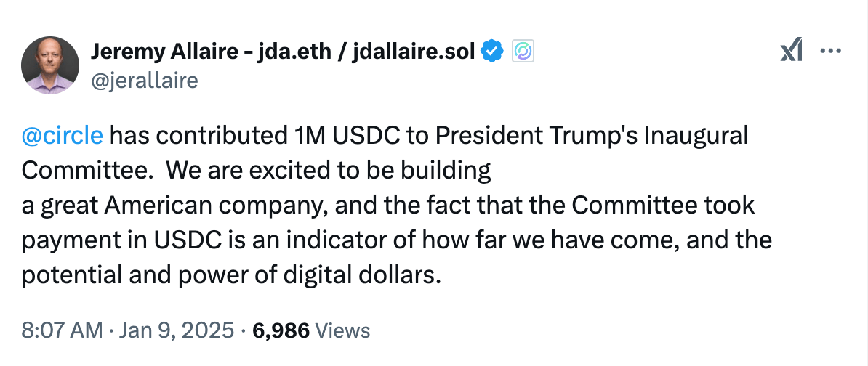
Task: Click the Views label
Action: coord(343,330)
